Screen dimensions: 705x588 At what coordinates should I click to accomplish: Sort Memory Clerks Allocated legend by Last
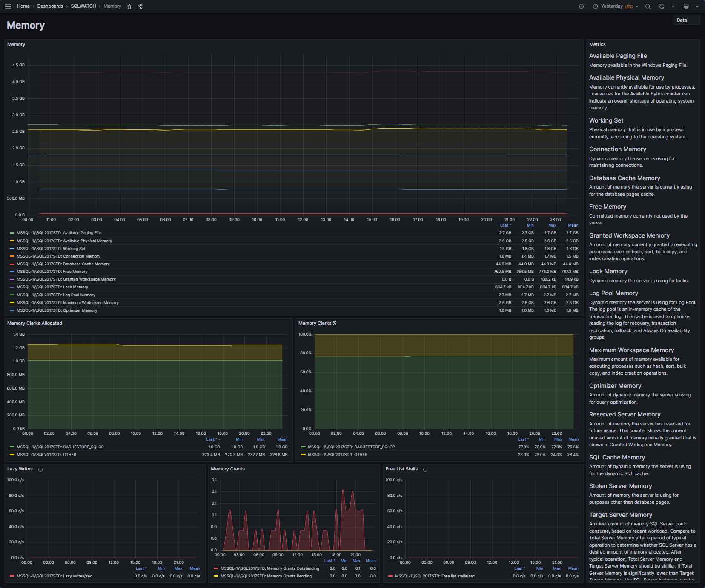(x=213, y=439)
